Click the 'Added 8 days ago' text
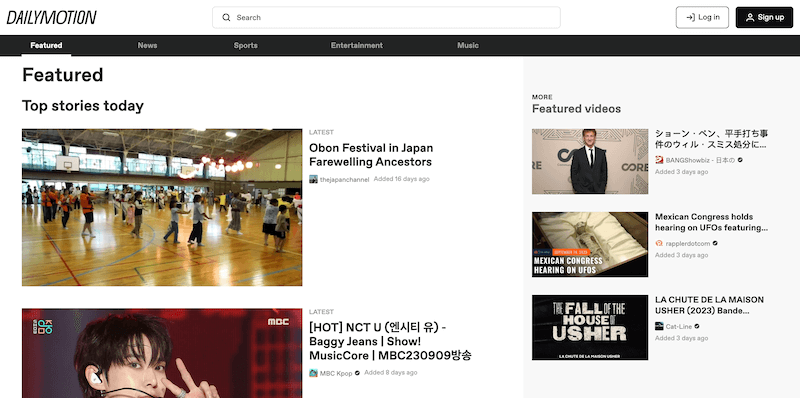This screenshot has height=398, width=800. (391, 372)
